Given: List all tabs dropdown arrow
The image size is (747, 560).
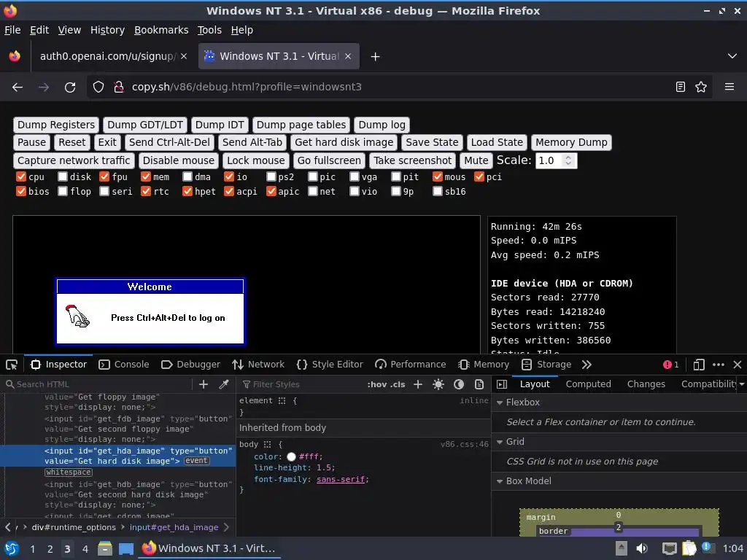Looking at the screenshot, I should tap(732, 56).
